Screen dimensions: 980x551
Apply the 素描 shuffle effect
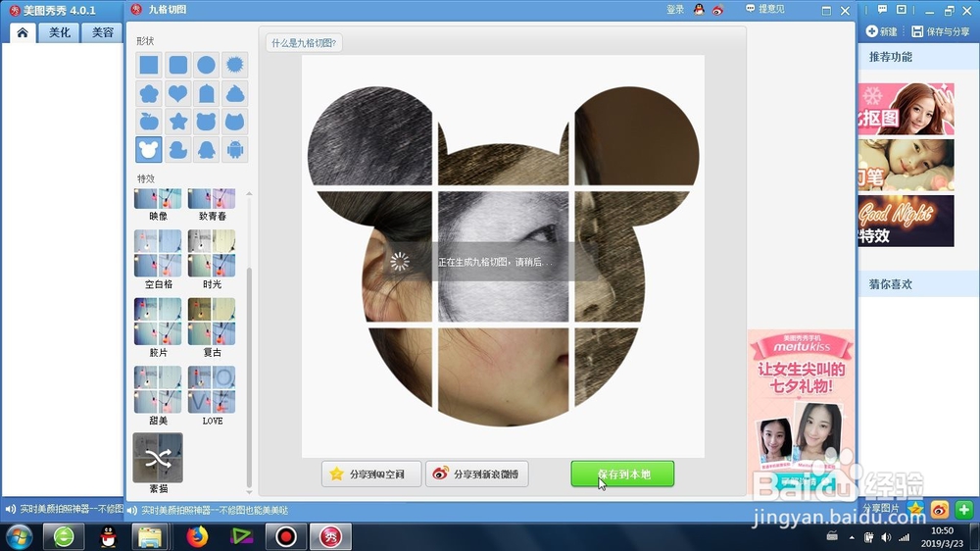pyautogui.click(x=158, y=458)
